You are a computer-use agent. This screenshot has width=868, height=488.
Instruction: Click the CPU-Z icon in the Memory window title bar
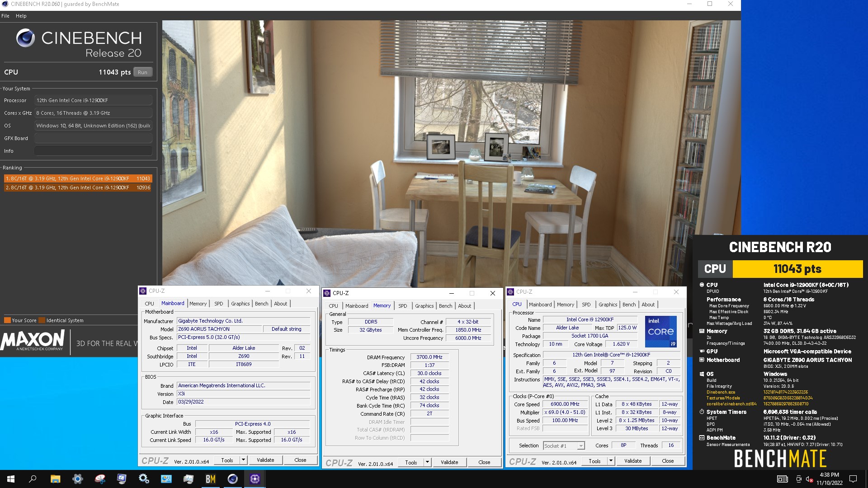click(x=327, y=293)
